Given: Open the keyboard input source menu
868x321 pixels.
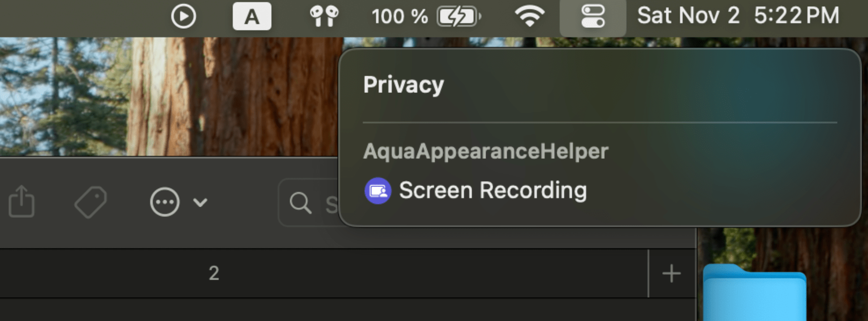Looking at the screenshot, I should pos(252,17).
